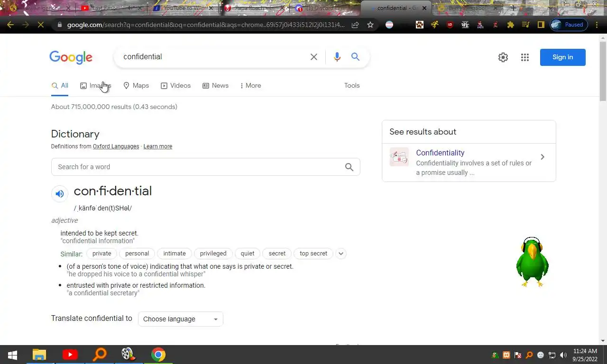Launch YouTube from the taskbar
Screen dimensions: 607x364
tap(70, 355)
